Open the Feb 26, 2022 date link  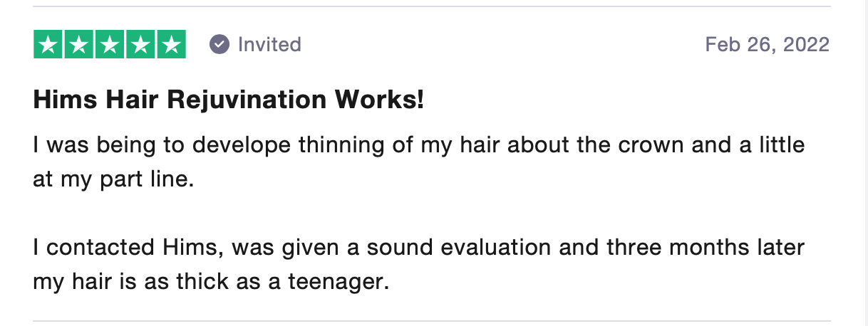point(768,45)
